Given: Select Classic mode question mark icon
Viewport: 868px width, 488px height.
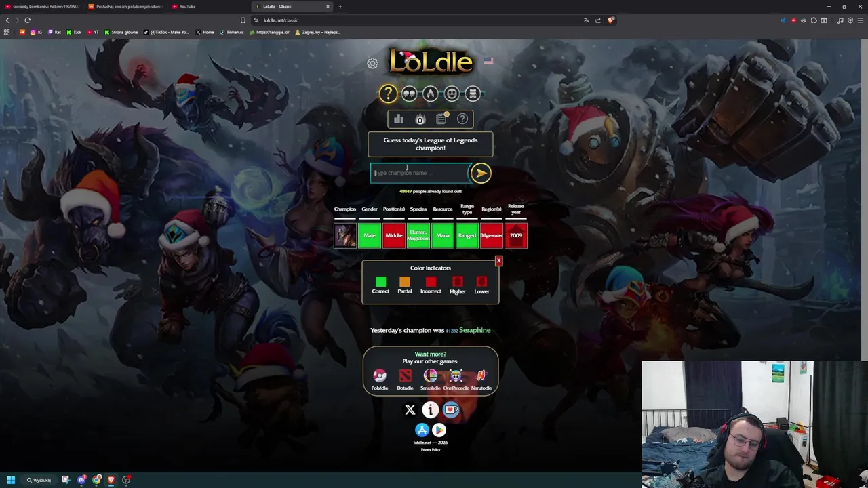Looking at the screenshot, I should (x=388, y=94).
